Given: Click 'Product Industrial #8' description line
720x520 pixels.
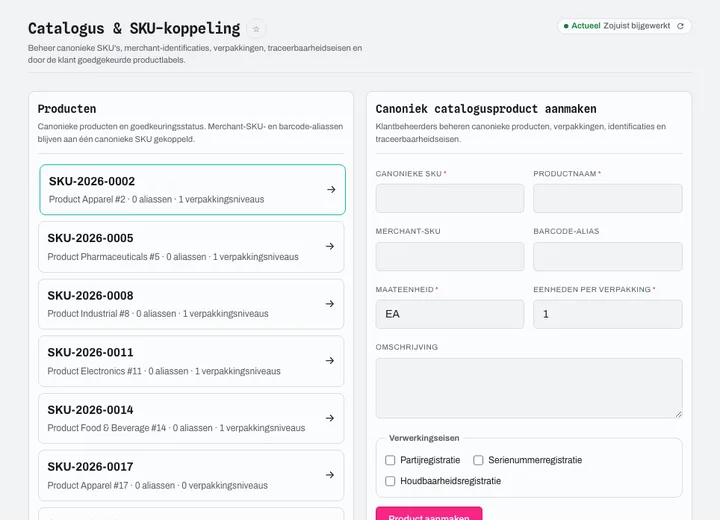Looking at the screenshot, I should [158, 314].
